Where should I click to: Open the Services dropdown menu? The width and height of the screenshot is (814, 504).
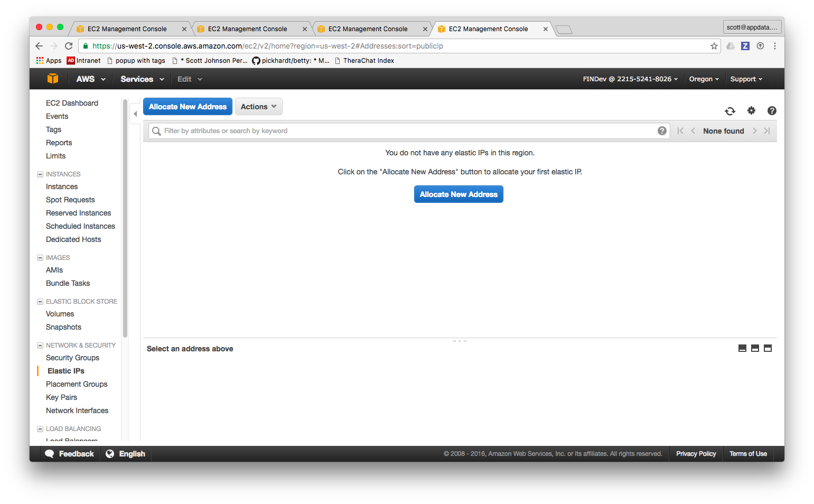(x=142, y=79)
